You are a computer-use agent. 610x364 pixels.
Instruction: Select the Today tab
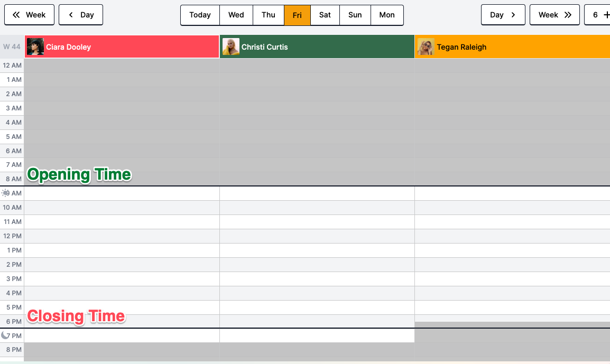click(200, 15)
